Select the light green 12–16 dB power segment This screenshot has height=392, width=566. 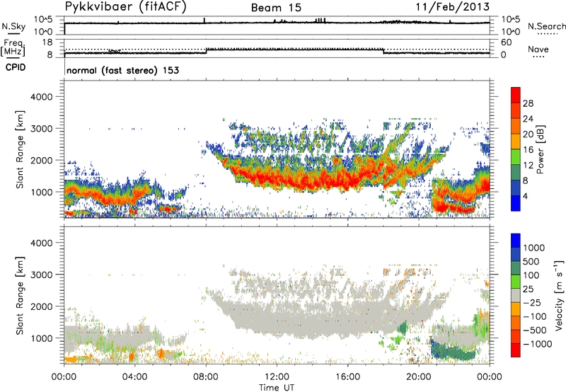(516, 157)
